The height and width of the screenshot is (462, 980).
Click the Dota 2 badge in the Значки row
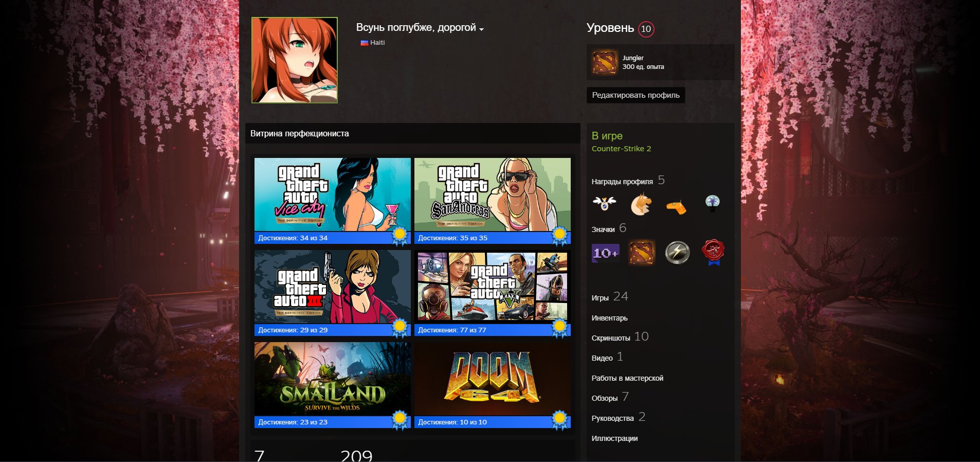coord(642,253)
